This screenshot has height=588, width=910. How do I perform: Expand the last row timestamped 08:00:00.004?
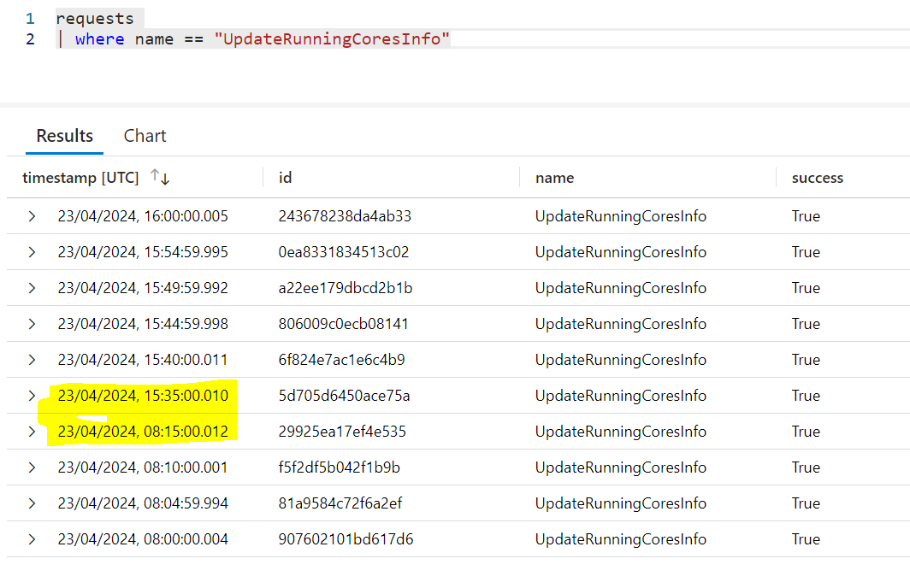[x=32, y=539]
